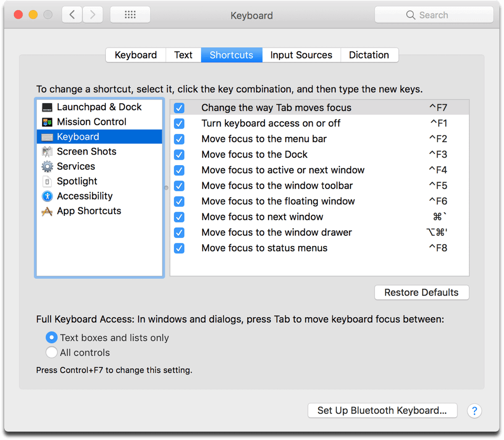Select Services category
Image resolution: width=504 pixels, height=440 pixels.
(x=100, y=166)
